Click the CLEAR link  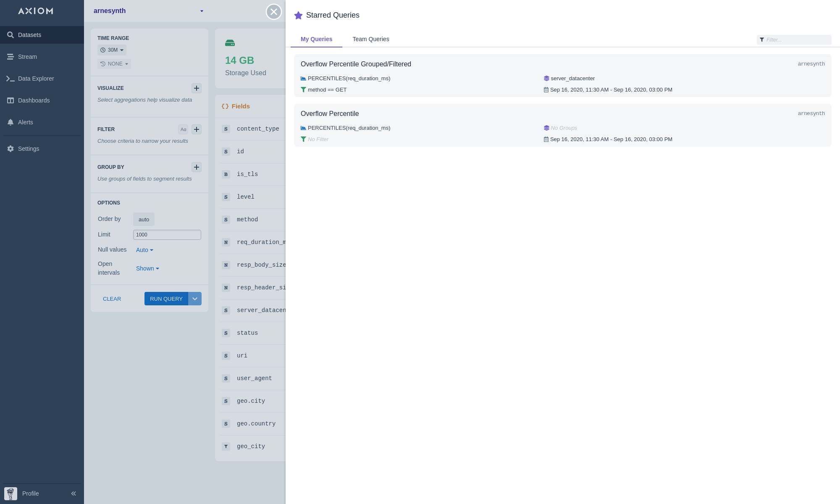point(112,299)
